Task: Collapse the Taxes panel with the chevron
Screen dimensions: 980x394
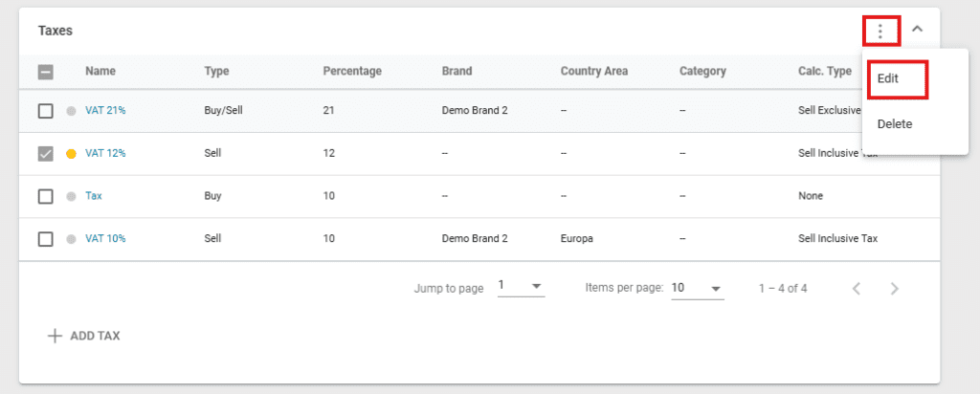Action: click(x=917, y=30)
